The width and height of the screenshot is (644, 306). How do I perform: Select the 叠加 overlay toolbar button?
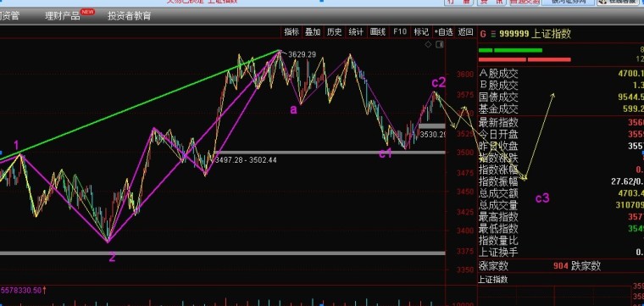coord(313,32)
